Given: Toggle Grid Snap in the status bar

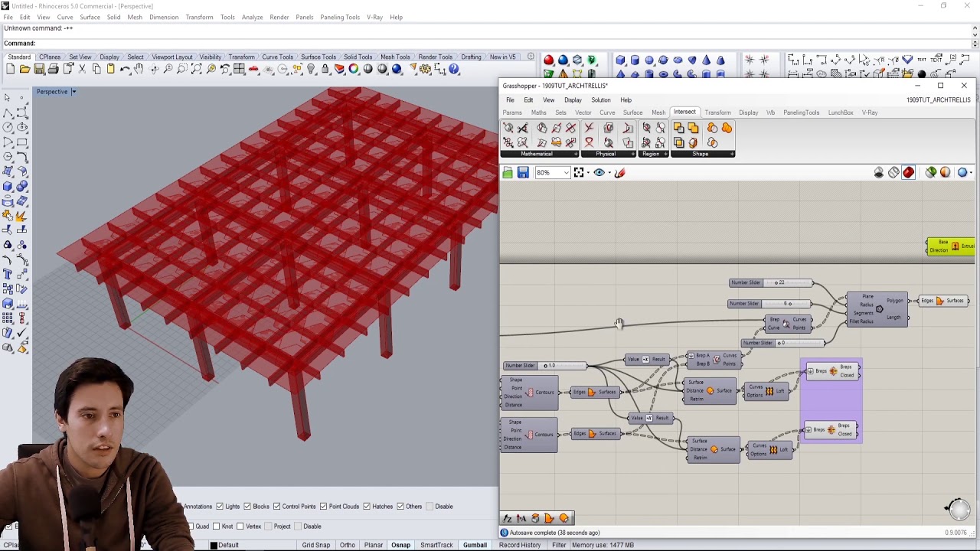Looking at the screenshot, I should (315, 545).
